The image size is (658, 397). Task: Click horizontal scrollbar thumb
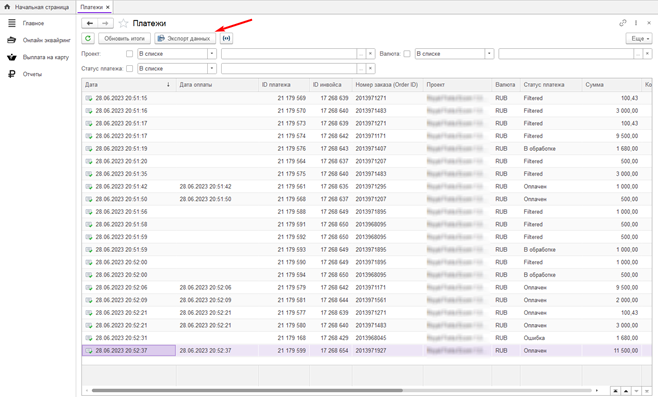[x=247, y=390]
